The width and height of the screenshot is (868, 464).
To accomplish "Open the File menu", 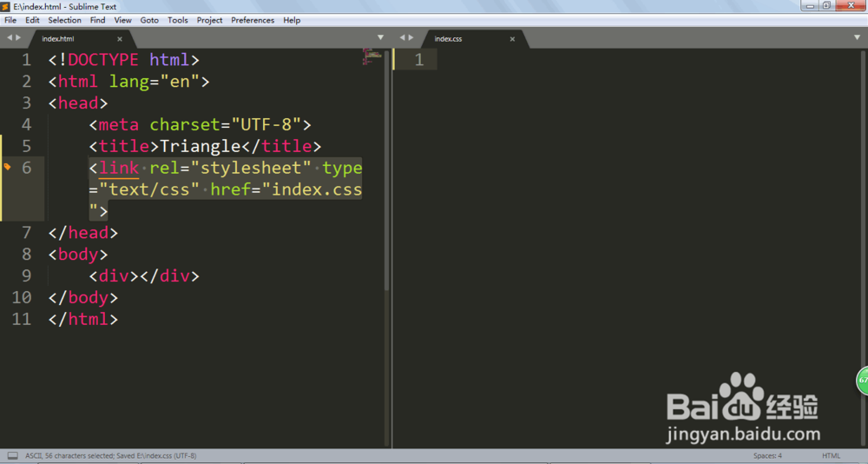I will [10, 20].
